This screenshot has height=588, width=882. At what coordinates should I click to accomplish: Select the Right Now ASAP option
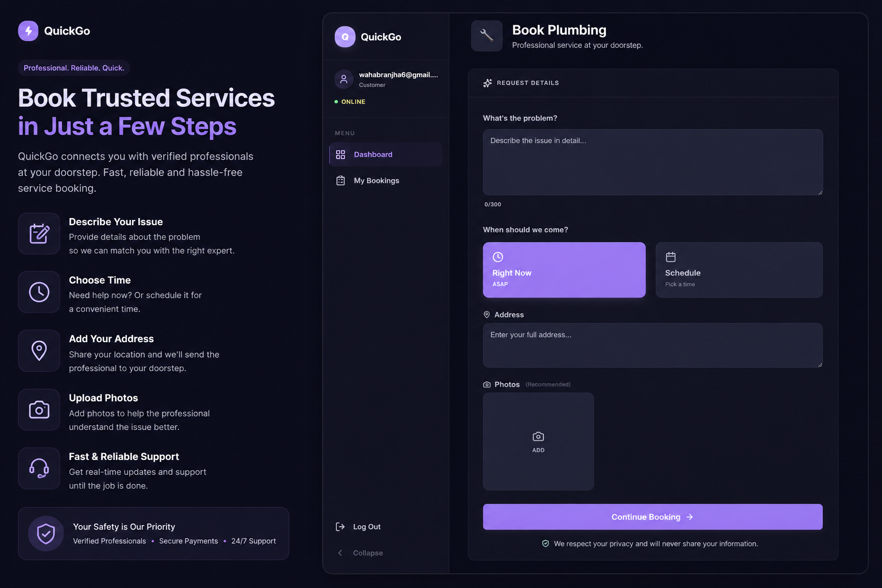click(564, 270)
